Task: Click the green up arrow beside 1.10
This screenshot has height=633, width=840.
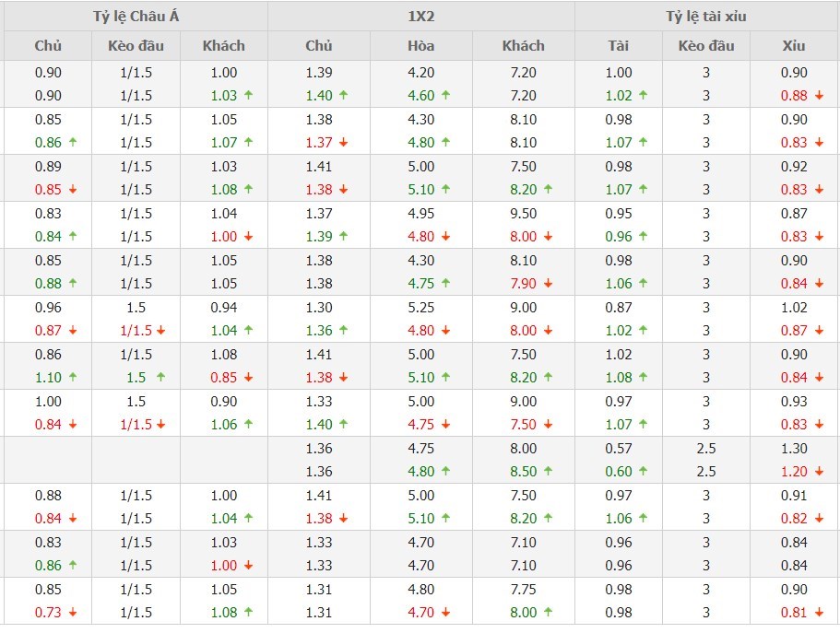Action: [72, 377]
